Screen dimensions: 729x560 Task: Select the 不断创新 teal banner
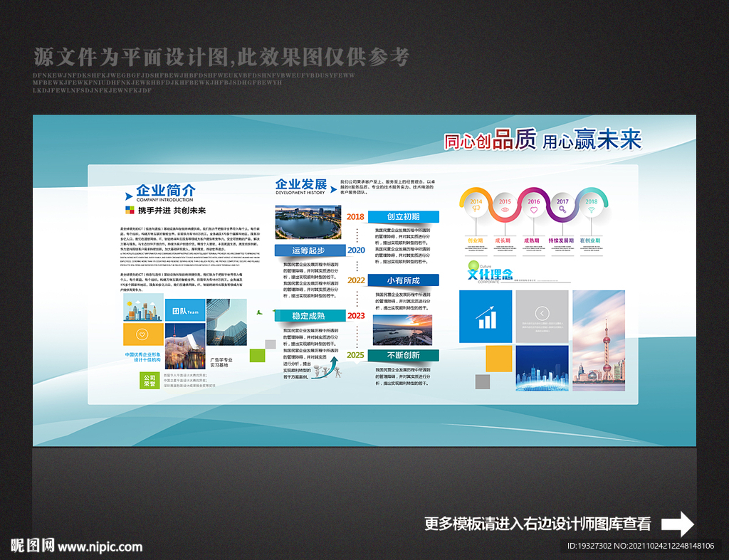coord(404,356)
